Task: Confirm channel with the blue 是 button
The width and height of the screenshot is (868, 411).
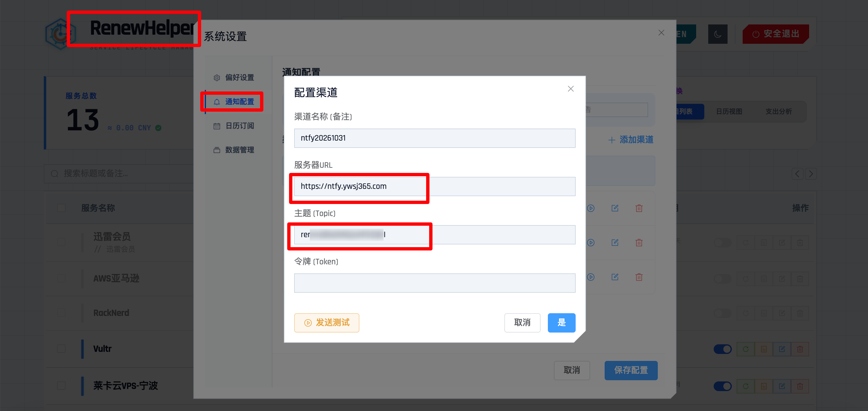Action: tap(561, 323)
